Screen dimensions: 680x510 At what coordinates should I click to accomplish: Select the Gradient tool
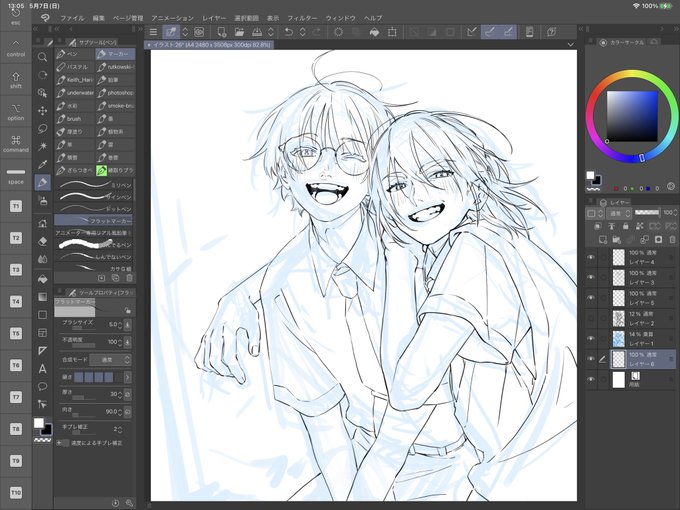coord(42,297)
